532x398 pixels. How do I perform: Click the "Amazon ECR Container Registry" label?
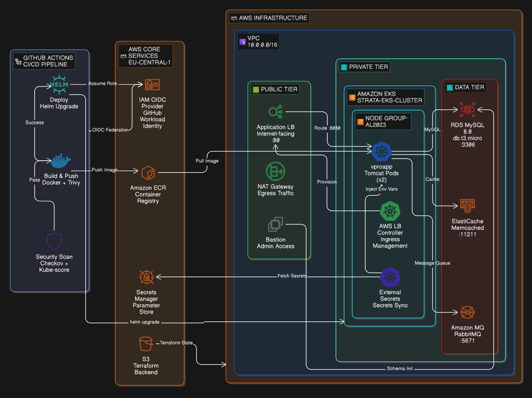click(148, 195)
